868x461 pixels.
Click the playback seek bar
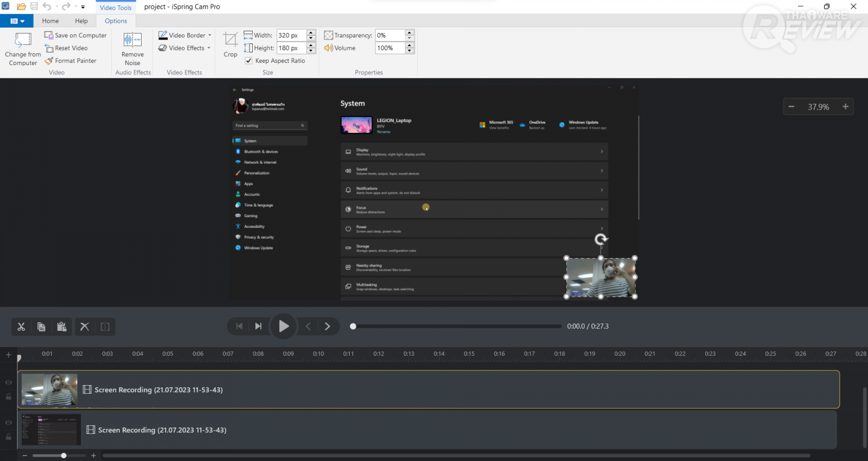456,326
